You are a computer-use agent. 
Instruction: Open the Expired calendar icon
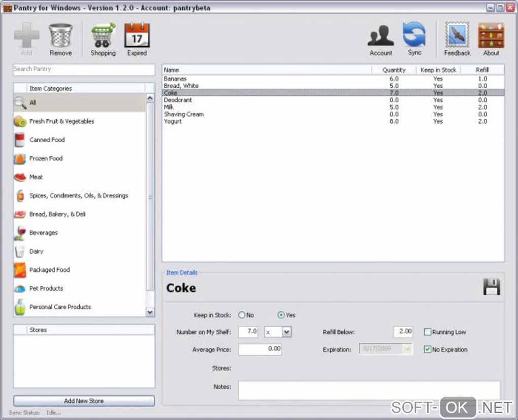coord(137,36)
